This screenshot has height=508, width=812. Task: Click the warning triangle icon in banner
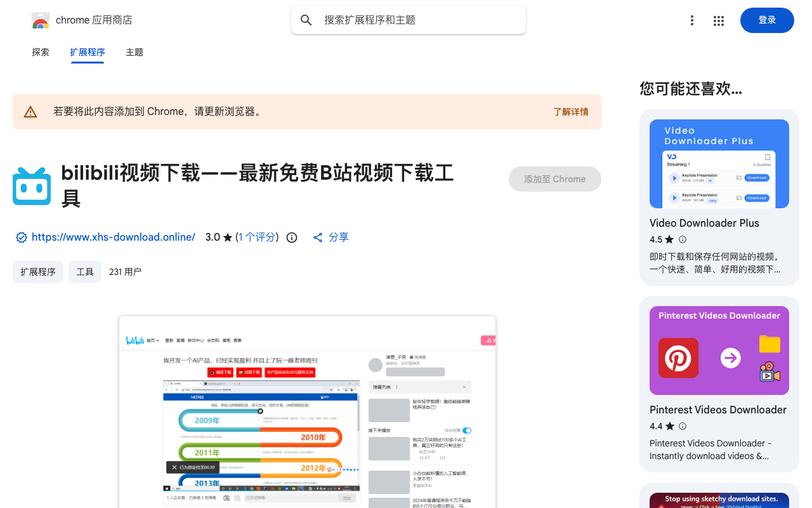pyautogui.click(x=30, y=112)
